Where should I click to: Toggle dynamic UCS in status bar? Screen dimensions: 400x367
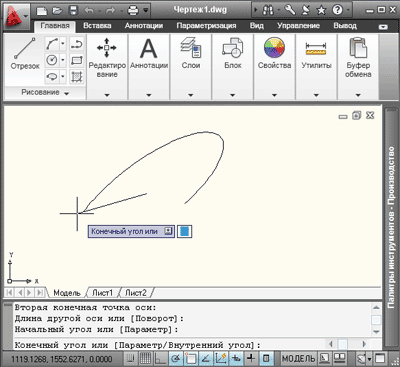[x=221, y=359]
